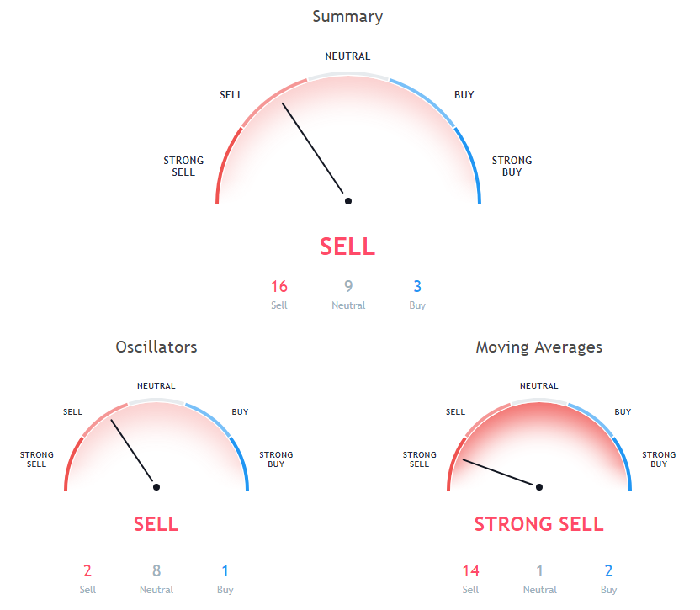Click the Summary gauge needle pivot
The height and width of the screenshot is (610, 700).
(347, 201)
